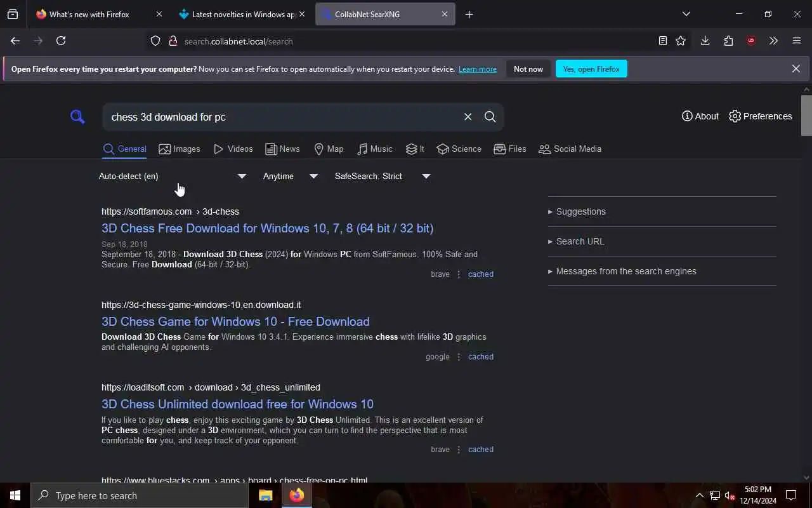Screen dimensions: 812x508
Task: Switch to Science category
Action: pyautogui.click(x=459, y=149)
